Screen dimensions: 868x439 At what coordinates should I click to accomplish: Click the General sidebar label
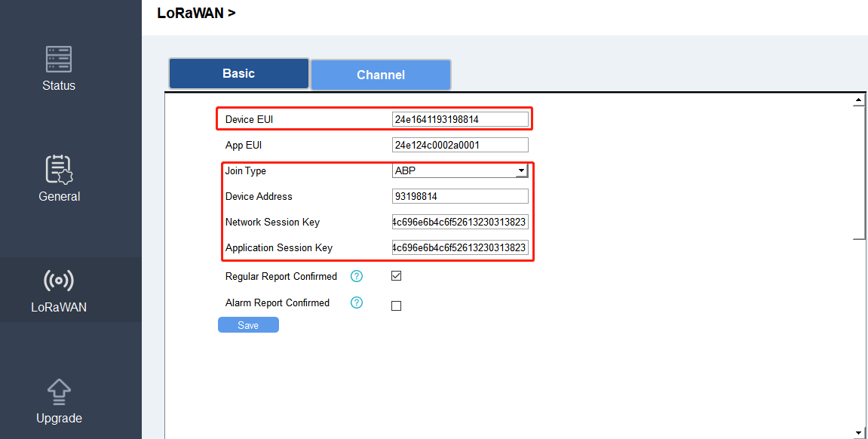coord(60,197)
